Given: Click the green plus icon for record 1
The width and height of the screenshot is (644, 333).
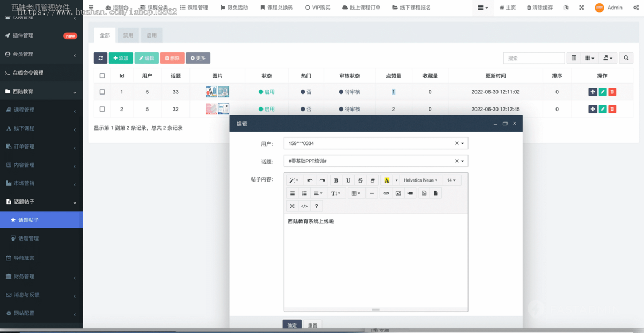Looking at the screenshot, I should coord(592,92).
